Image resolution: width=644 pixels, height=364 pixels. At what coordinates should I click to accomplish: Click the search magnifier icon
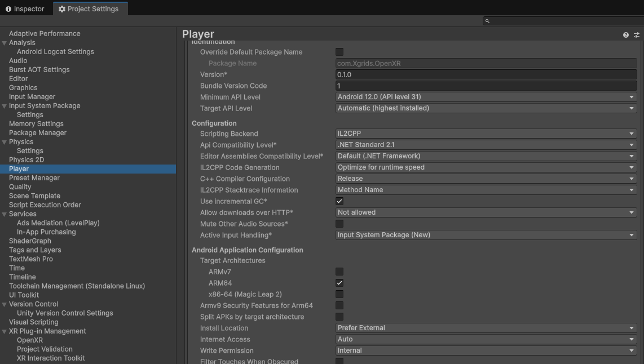(x=487, y=21)
